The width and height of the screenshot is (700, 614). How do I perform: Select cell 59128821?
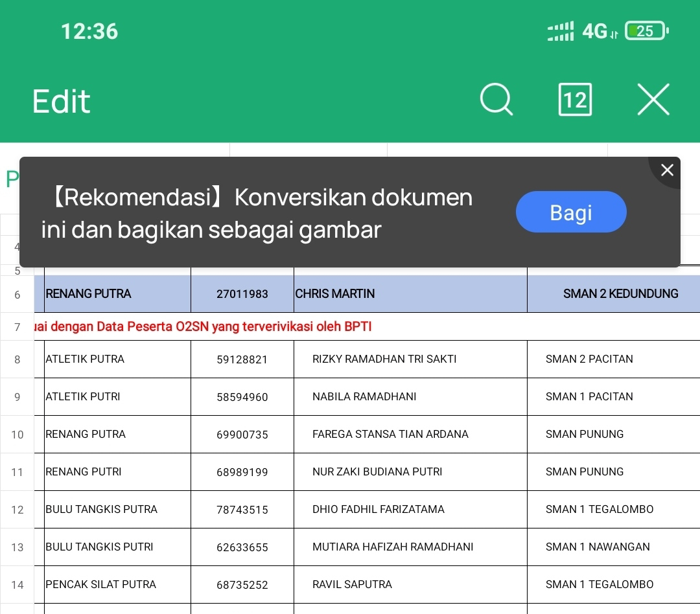click(x=242, y=359)
